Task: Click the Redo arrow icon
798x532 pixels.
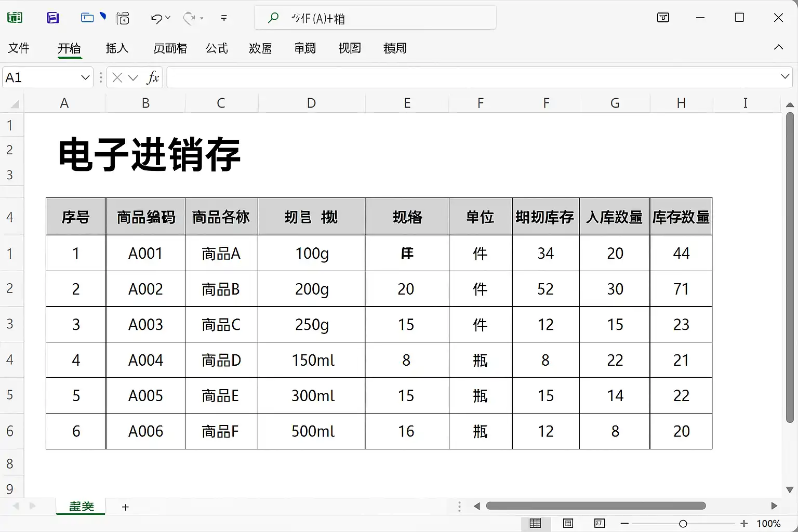Action: pyautogui.click(x=189, y=19)
